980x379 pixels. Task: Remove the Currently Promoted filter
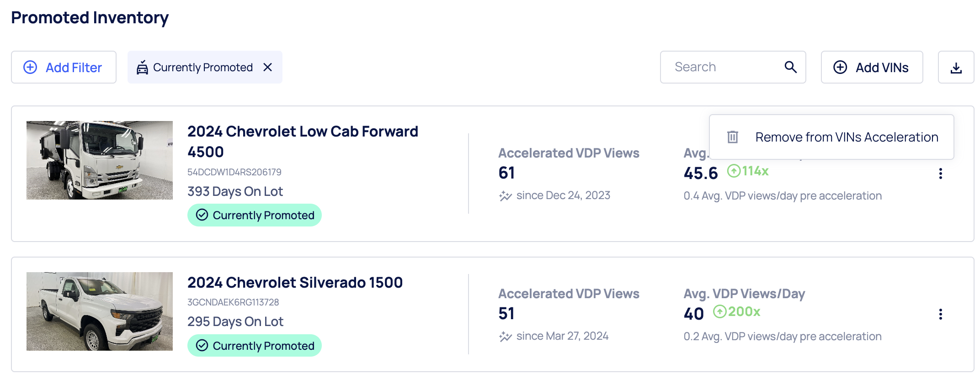(268, 67)
